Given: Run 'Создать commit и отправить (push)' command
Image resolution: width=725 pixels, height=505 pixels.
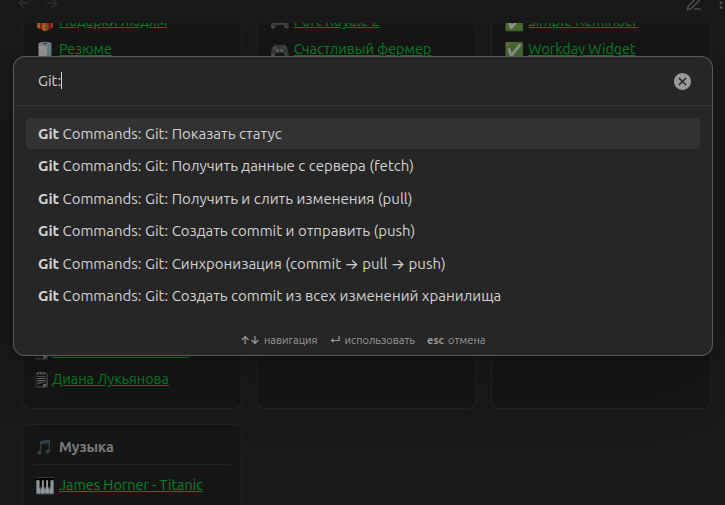Looking at the screenshot, I should [363, 231].
